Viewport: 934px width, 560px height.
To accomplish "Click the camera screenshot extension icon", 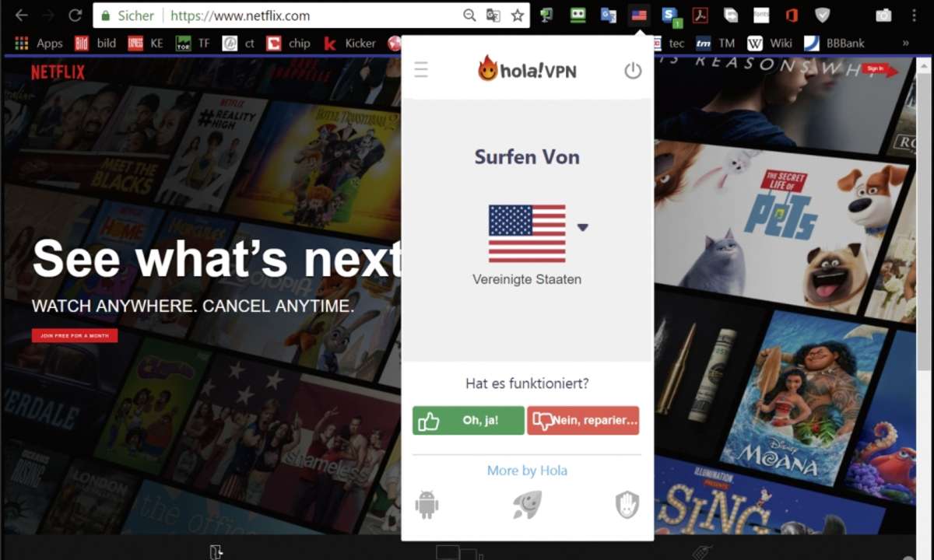I will coord(883,15).
